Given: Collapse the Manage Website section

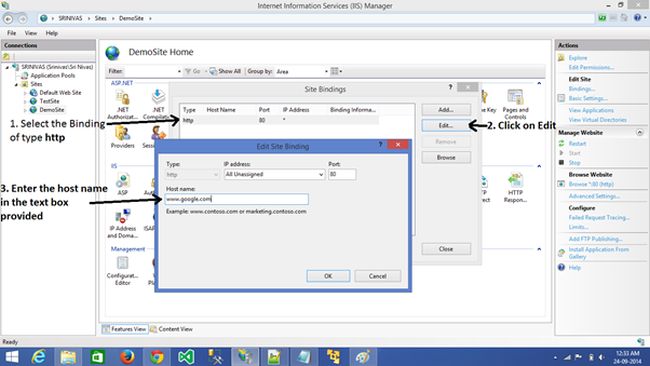Looking at the screenshot, I should [640, 132].
